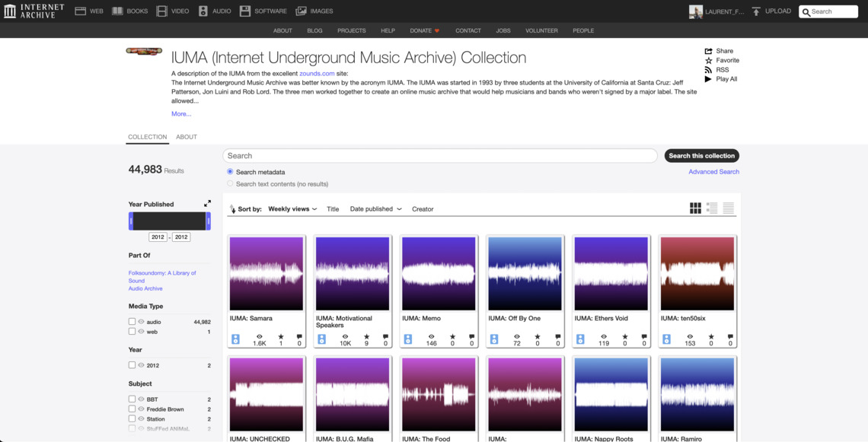Switch to compact list view
Viewport: 868px width, 442px height.
pos(729,208)
